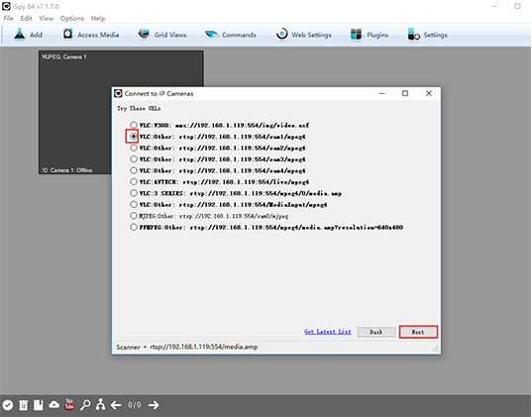The height and width of the screenshot is (417, 532).
Task: Select the MJPEG: Camera 1 video panel
Action: coord(121,112)
